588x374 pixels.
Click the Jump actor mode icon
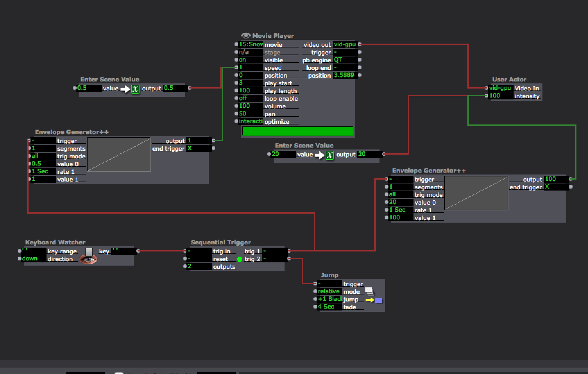click(x=369, y=291)
